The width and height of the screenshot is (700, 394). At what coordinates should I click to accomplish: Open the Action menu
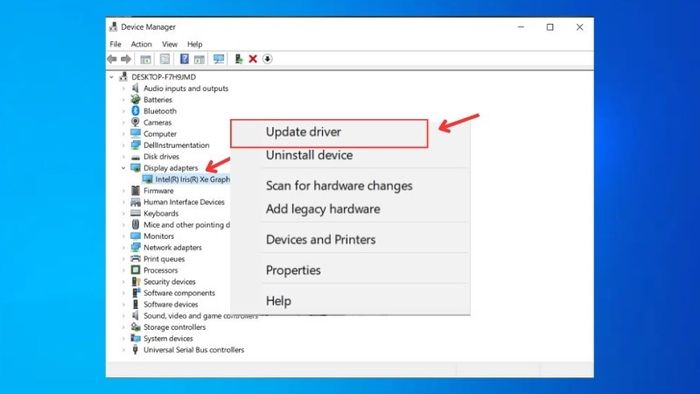[x=141, y=44]
